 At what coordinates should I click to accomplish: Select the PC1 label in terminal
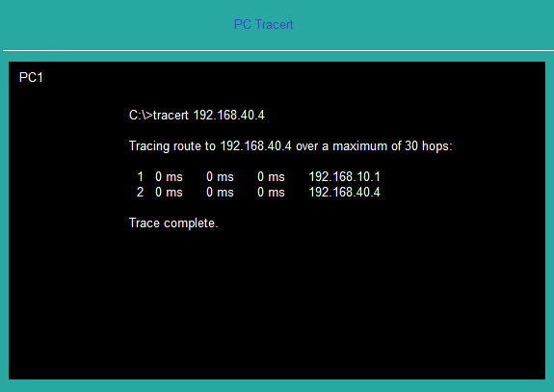[31, 77]
